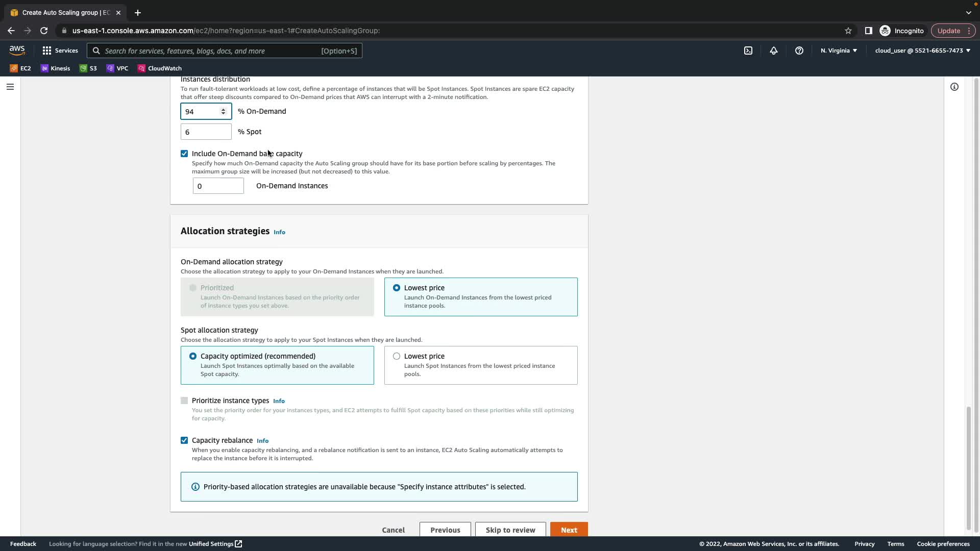The height and width of the screenshot is (551, 980).
Task: Open the info panel icon at right
Action: coord(954,87)
